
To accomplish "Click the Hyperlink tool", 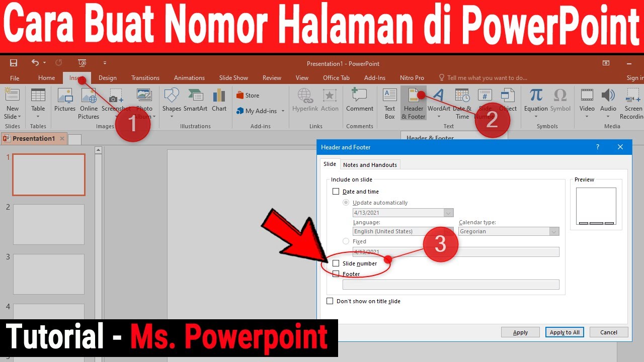I will tap(305, 100).
